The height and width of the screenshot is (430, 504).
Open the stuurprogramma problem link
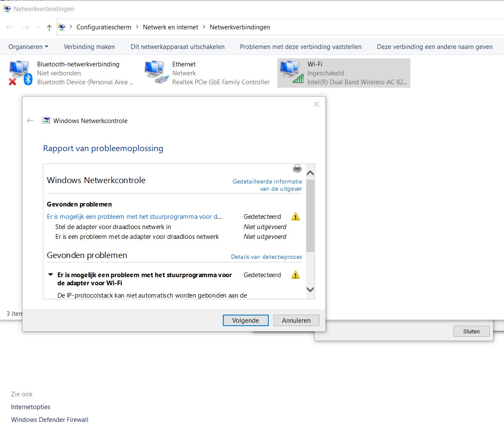click(x=134, y=217)
